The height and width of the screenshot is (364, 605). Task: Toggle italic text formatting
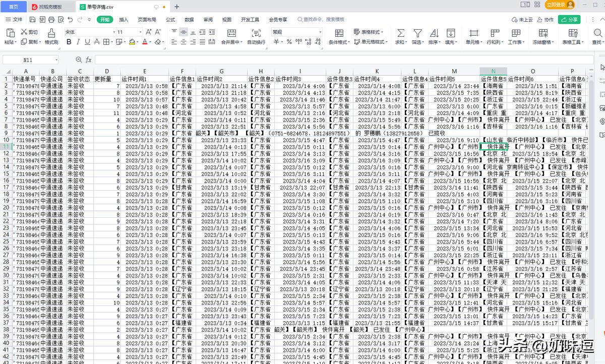(x=78, y=42)
